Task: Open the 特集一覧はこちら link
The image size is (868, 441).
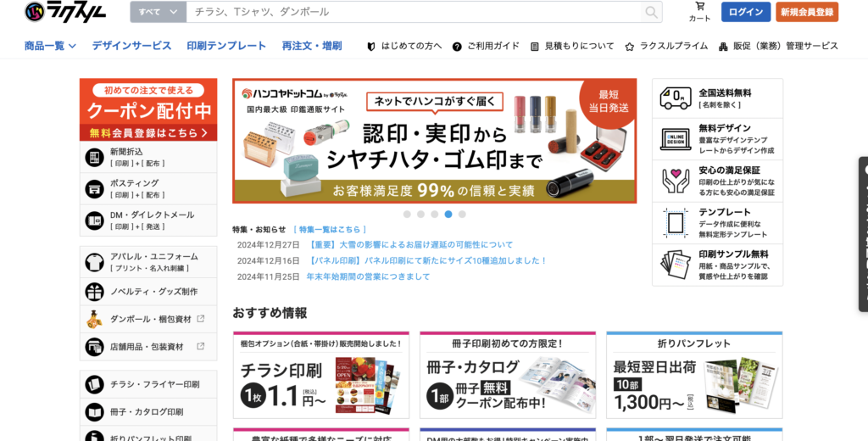Action: (x=330, y=229)
